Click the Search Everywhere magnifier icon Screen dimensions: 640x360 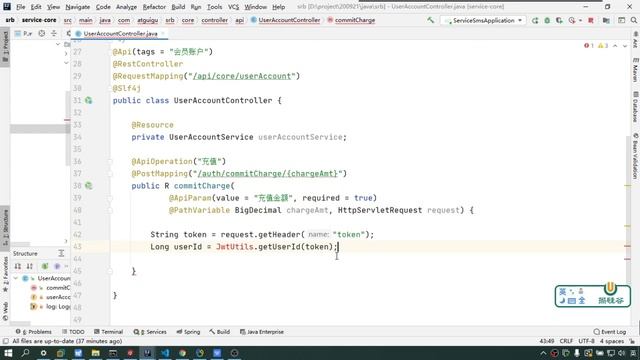pyautogui.click(x=633, y=20)
